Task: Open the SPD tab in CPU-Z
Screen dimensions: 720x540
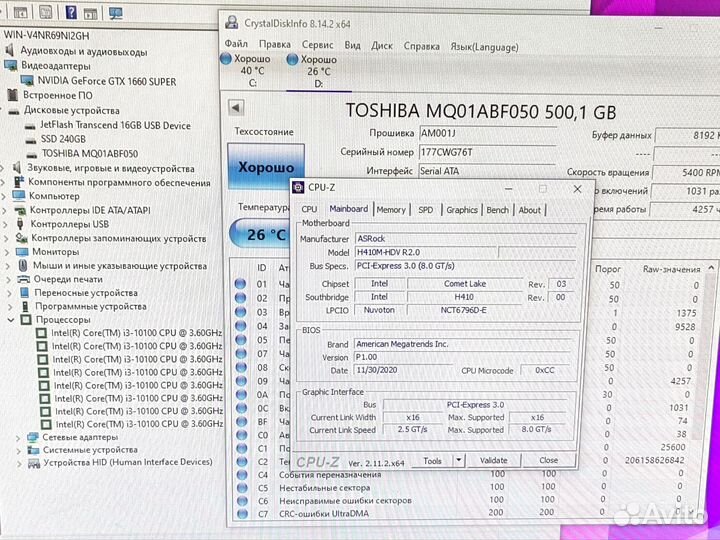Action: pyautogui.click(x=426, y=209)
